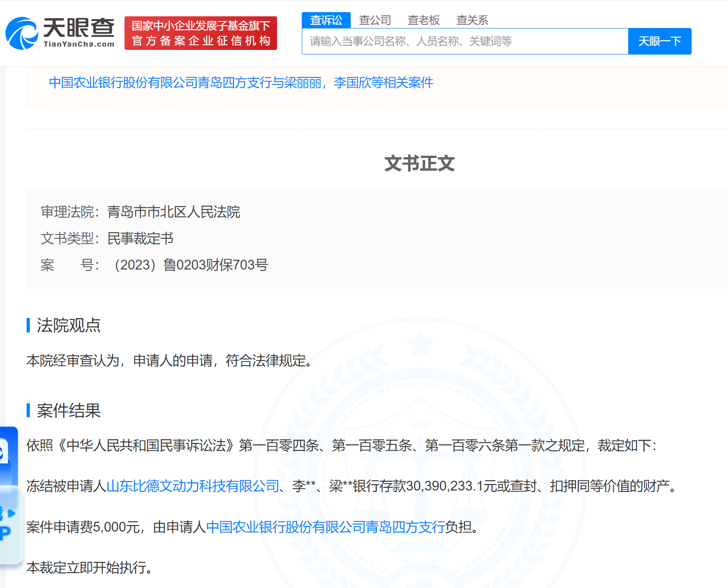Click the lower left floating promo widget
This screenshot has height=588, width=728.
pos(10,525)
